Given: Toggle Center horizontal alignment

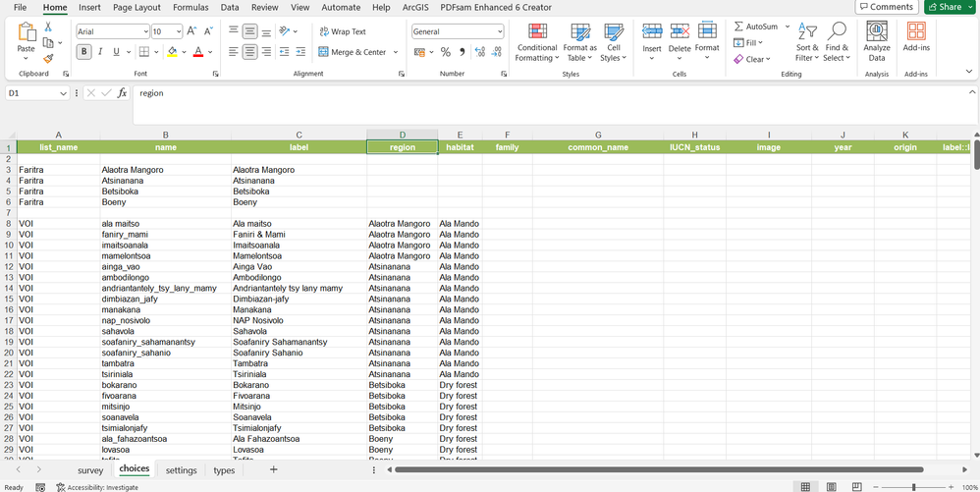Looking at the screenshot, I should tap(250, 52).
